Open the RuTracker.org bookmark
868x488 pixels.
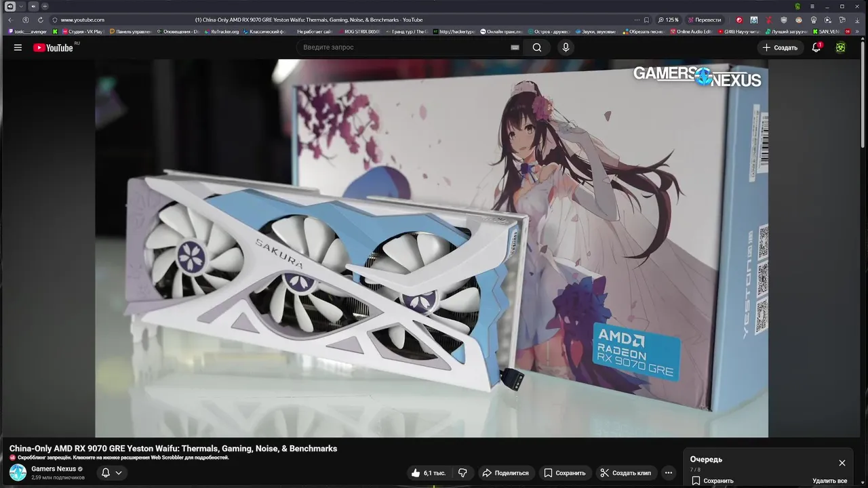point(222,31)
